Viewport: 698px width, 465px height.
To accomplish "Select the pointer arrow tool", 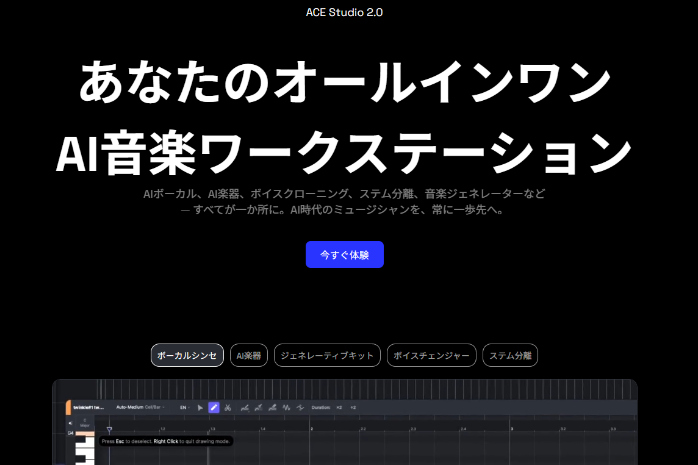I will coord(200,407).
